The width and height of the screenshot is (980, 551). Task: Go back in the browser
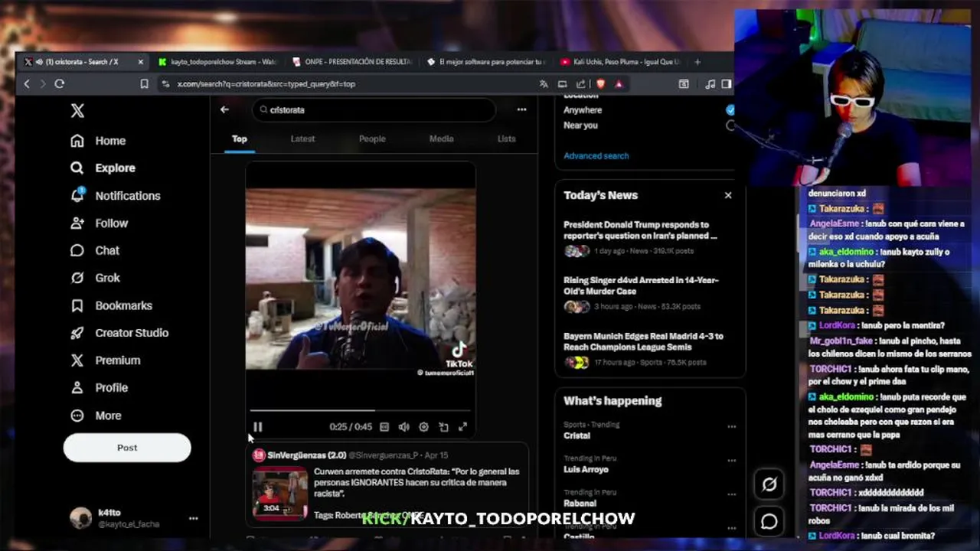coord(27,84)
